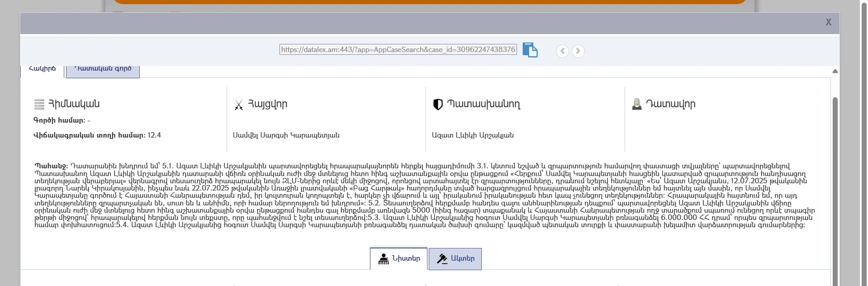The image size is (868, 286).
Task: Click defendant name Ազատ Լևիկի Արշակյան
Action: 473,135
